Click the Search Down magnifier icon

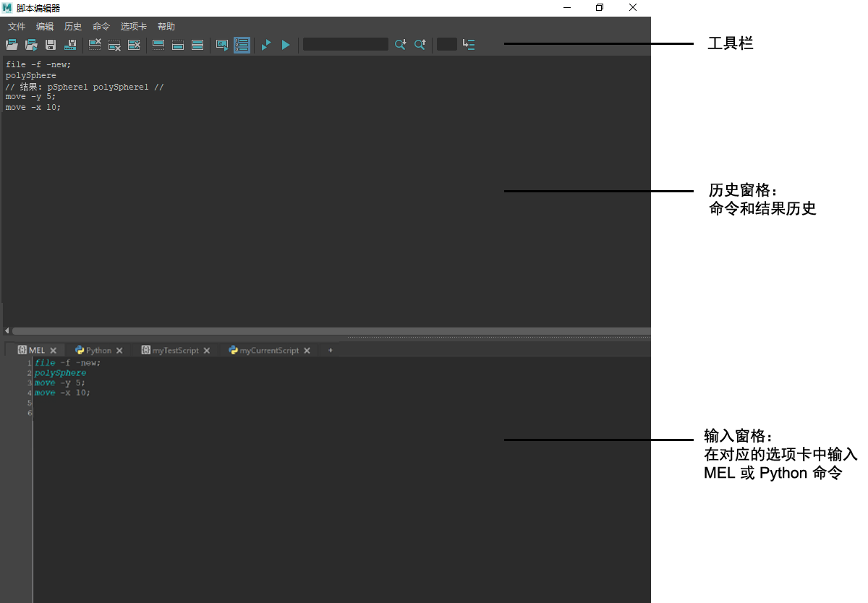coord(400,45)
